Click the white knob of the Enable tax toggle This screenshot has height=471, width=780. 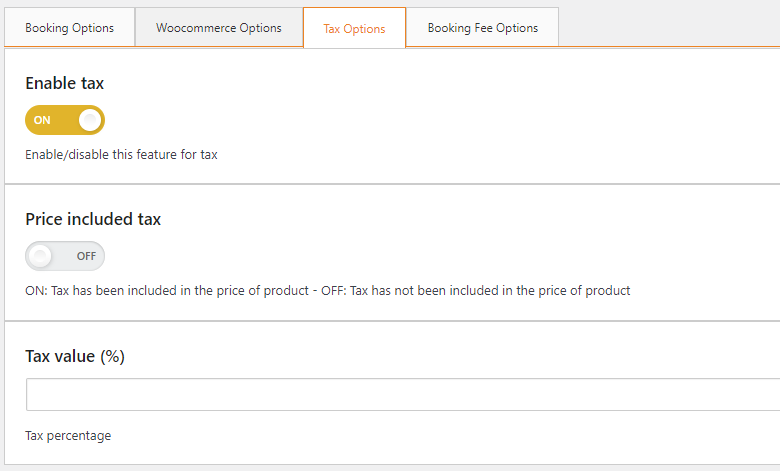click(x=90, y=120)
